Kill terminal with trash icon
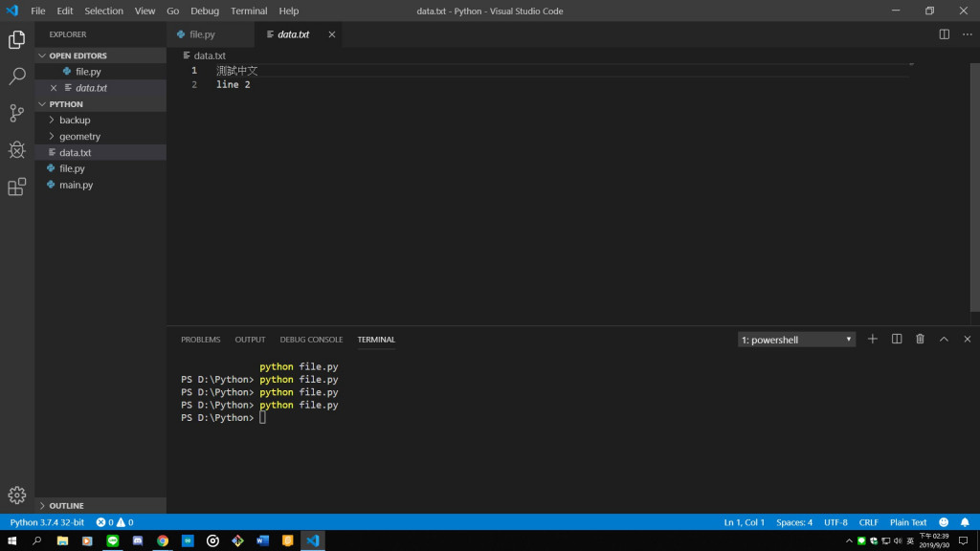The height and width of the screenshot is (551, 980). click(x=920, y=340)
